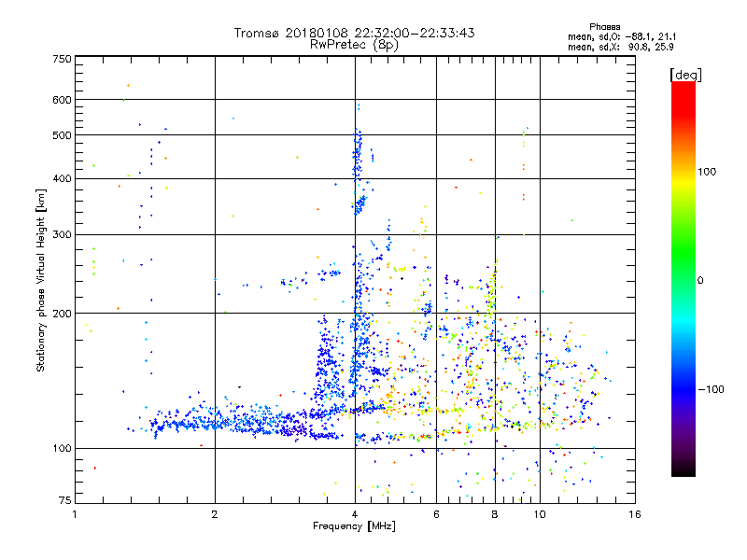Click the colorbar tick label '0'
The width and height of the screenshot is (747, 560).
[700, 281]
